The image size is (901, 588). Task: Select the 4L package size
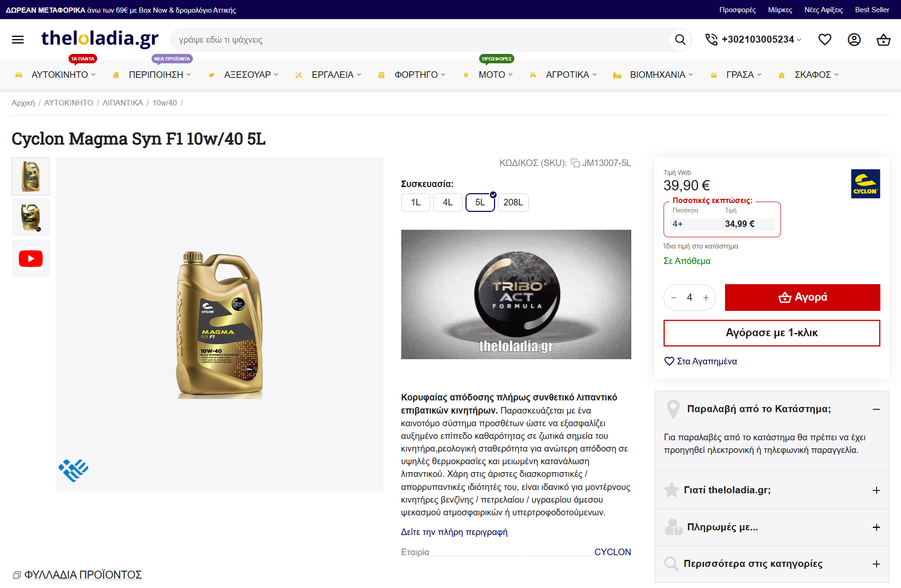pos(448,203)
